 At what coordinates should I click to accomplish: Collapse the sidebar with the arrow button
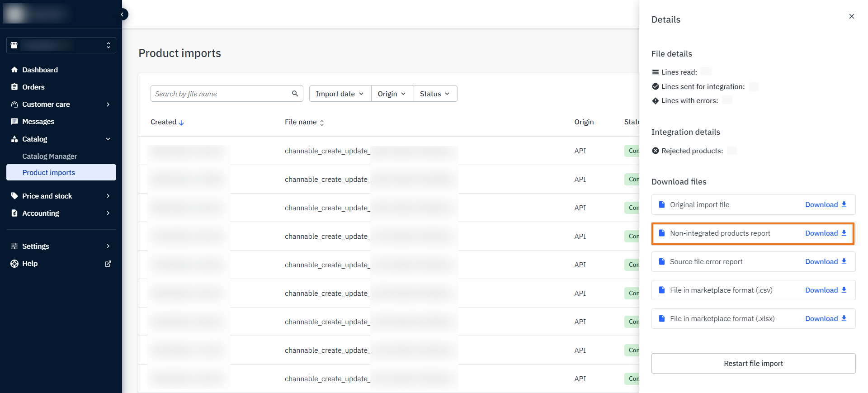(x=122, y=14)
